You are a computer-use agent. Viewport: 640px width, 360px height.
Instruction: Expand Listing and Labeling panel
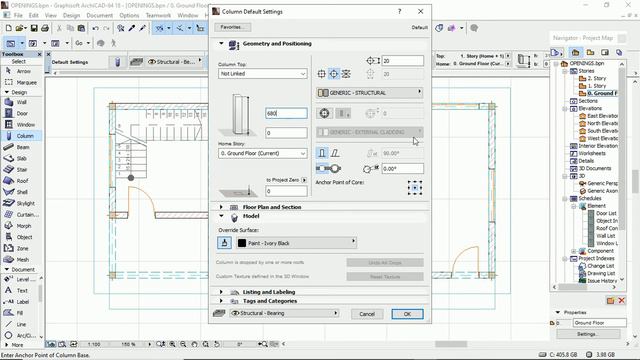[221, 292]
